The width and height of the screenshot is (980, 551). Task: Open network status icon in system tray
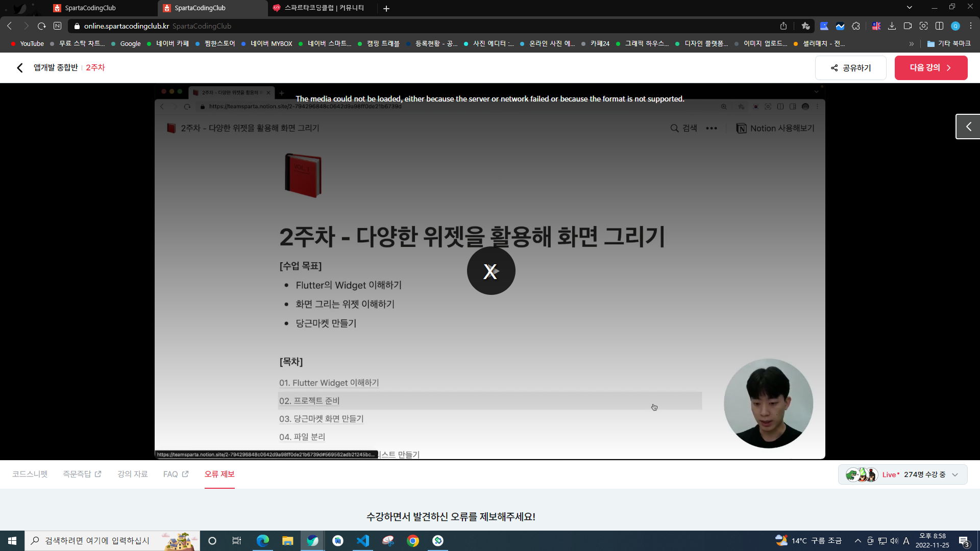coord(883,541)
